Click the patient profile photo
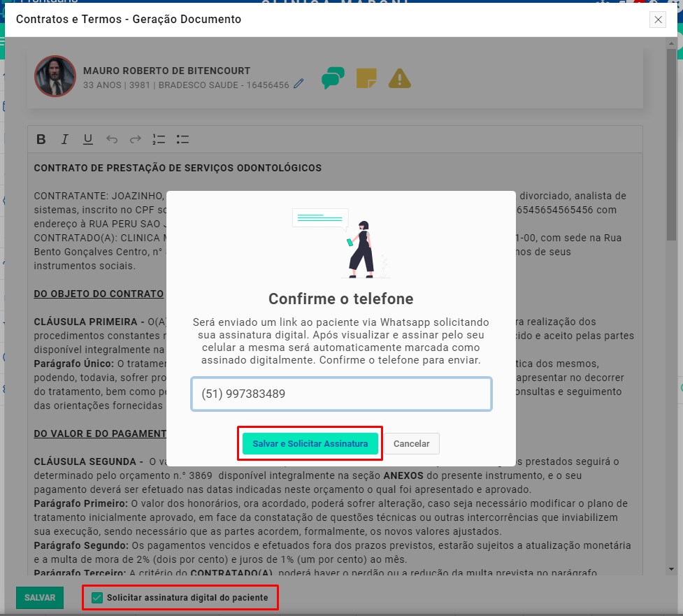 (x=55, y=76)
